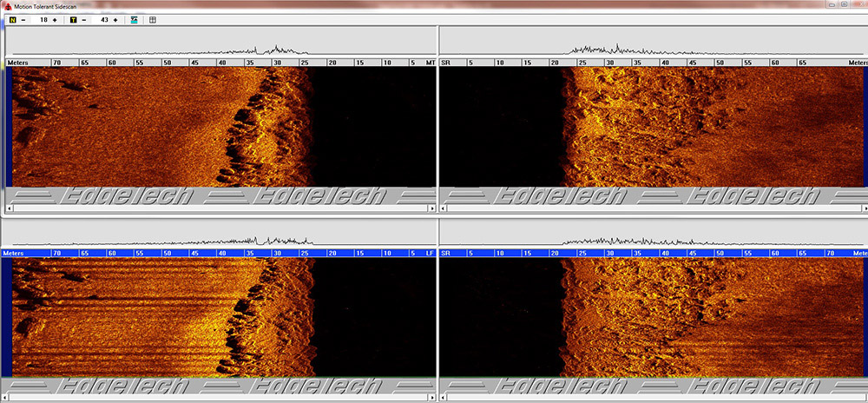Viewport: 868px width, 403px height.
Task: Click the grid layout toolbar icon
Action: pos(153,20)
